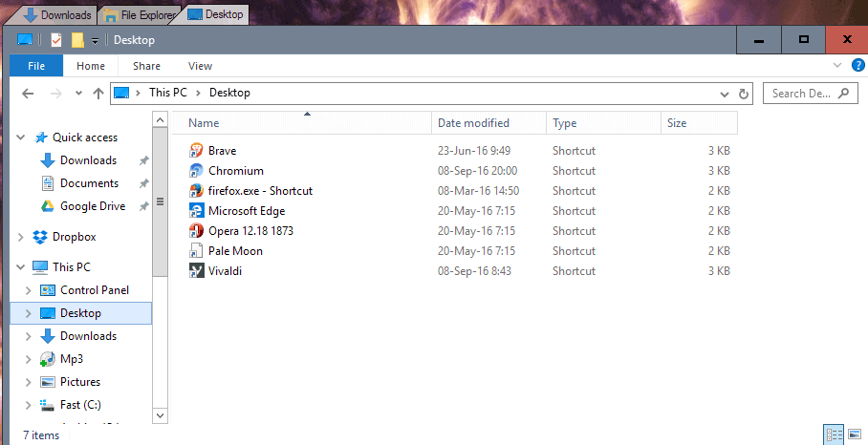Expand the Dropbox tree node

click(20, 237)
